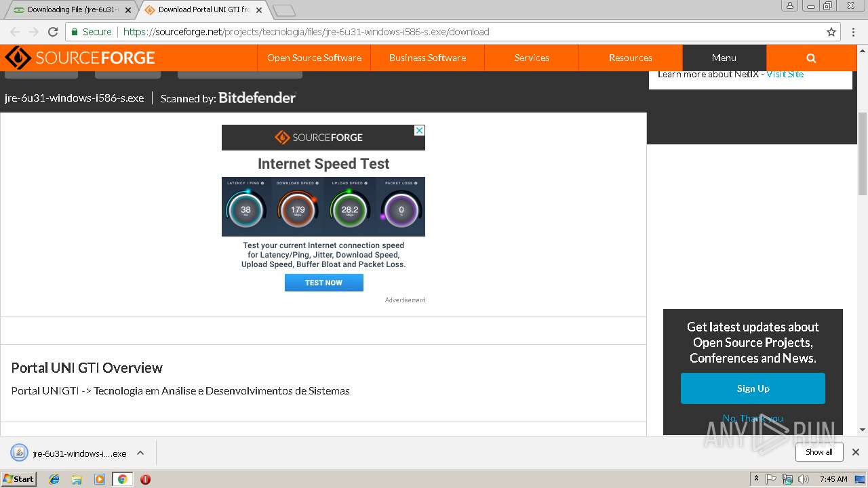Open Business Software menu

pos(427,58)
